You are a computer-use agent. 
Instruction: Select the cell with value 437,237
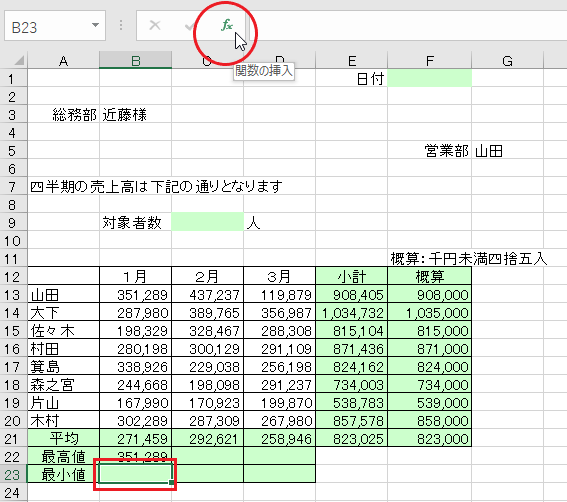208,294
